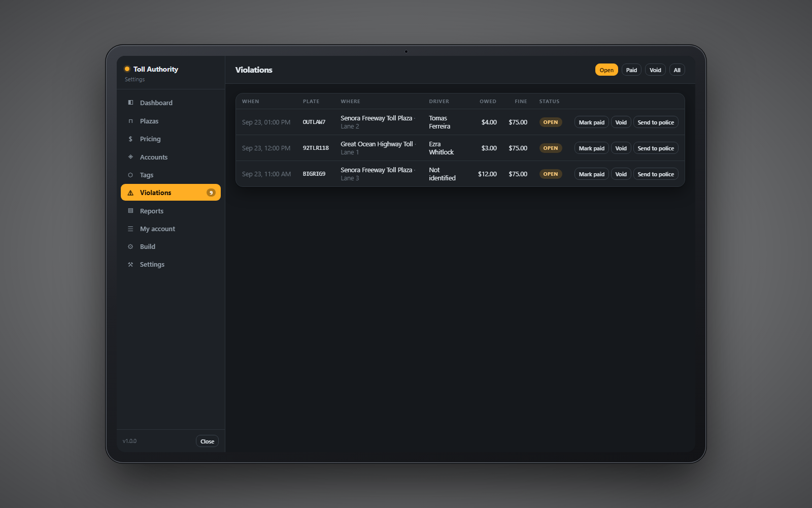Open the Build page
This screenshot has height=508, width=812.
pos(171,246)
